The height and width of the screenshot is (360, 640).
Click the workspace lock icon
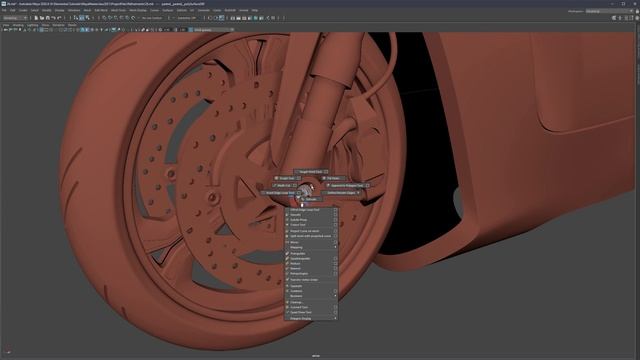(x=637, y=11)
